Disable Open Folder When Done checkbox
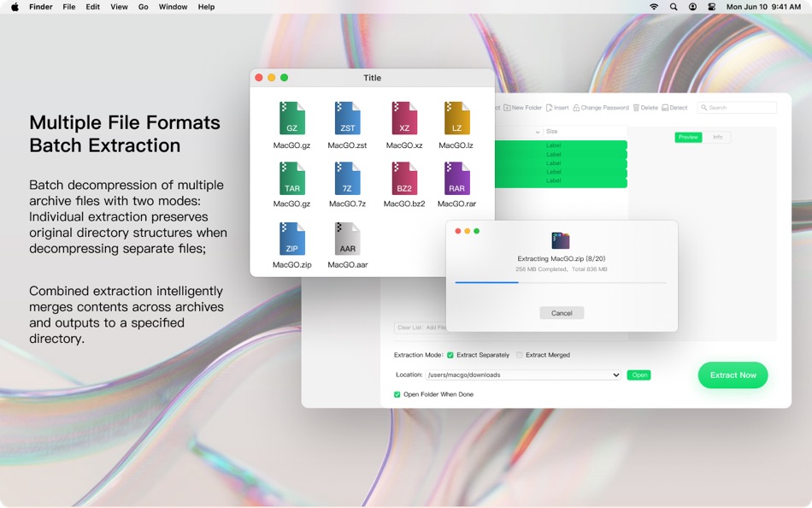 coord(397,394)
